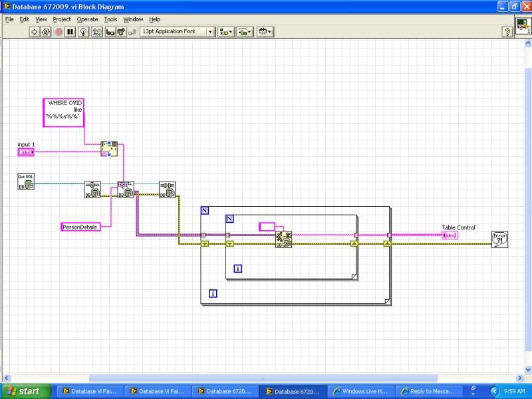The width and height of the screenshot is (532, 399).
Task: Open the Tools menu
Action: coord(110,19)
